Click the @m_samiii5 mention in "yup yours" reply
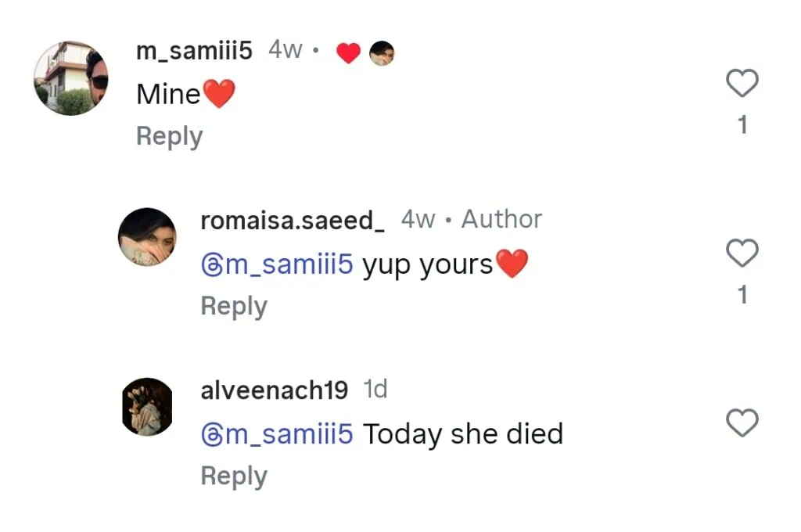This screenshot has height=532, width=801. (288, 266)
